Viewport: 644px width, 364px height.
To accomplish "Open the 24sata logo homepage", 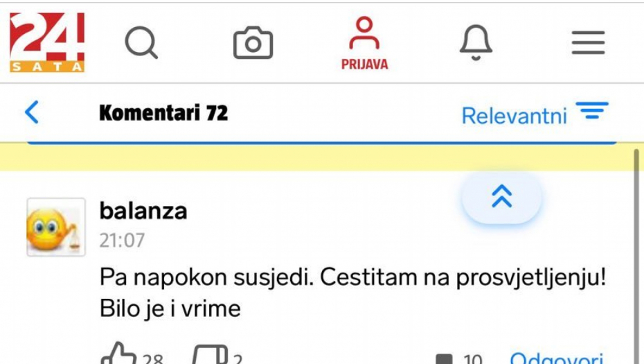I will pos(47,42).
